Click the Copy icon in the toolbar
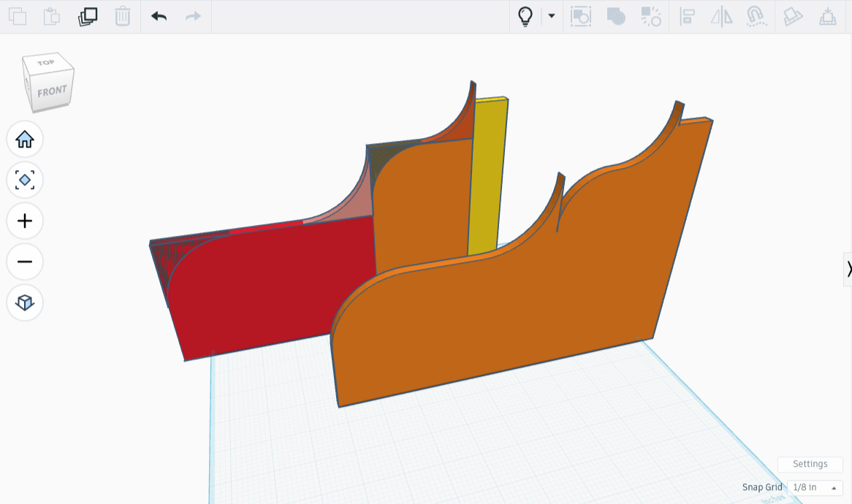852x504 pixels. pyautogui.click(x=18, y=16)
